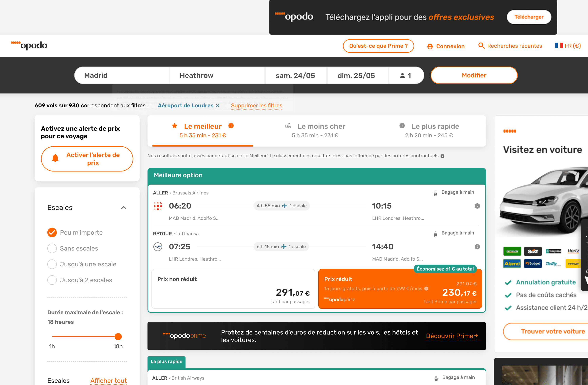Open FR (€) language and currency selector
The width and height of the screenshot is (588, 385).
pos(567,46)
